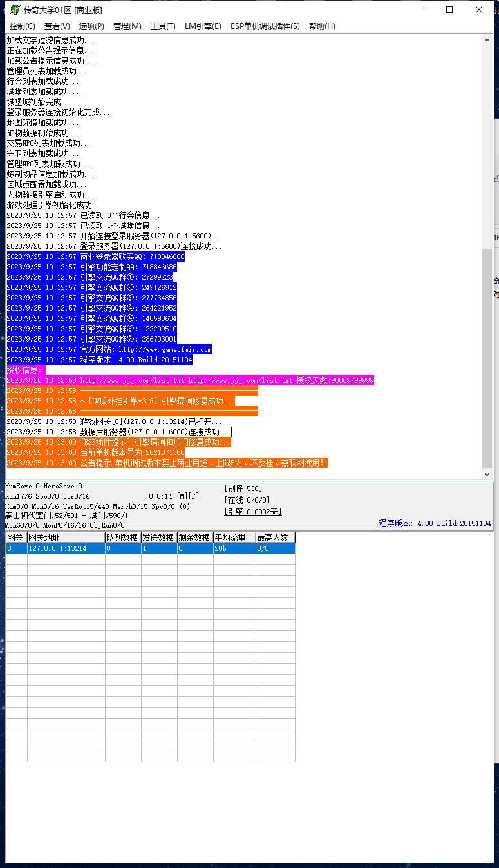Click the blue 程序版本 label in status panel
Screen dimensions: 499x868
click(435, 523)
